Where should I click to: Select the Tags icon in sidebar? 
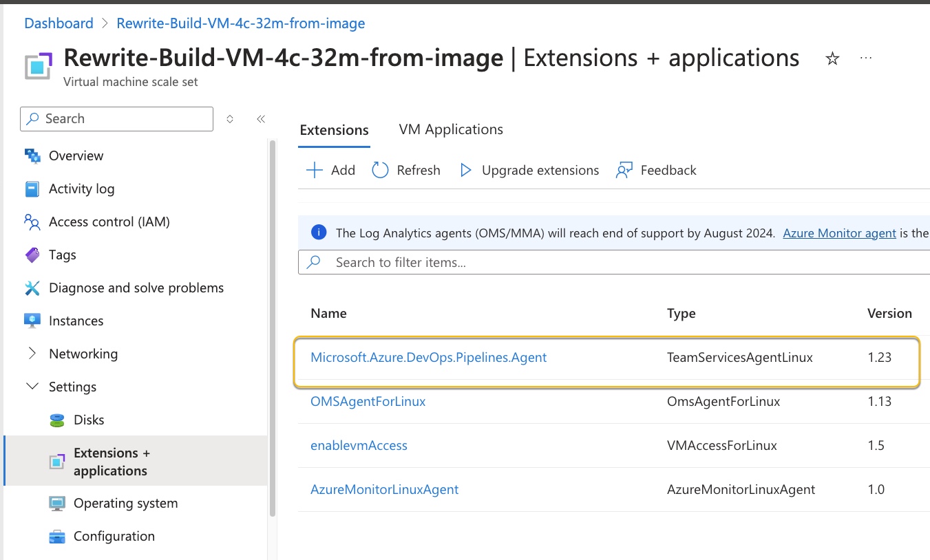pyautogui.click(x=32, y=255)
